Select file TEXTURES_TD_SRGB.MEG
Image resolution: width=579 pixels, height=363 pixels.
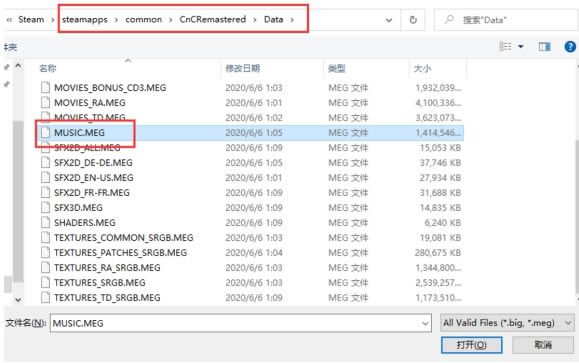pos(107,298)
